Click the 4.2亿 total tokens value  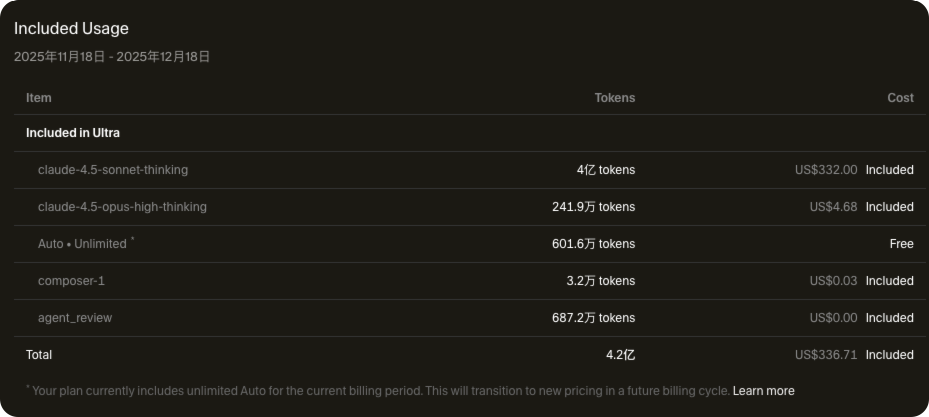tap(620, 355)
